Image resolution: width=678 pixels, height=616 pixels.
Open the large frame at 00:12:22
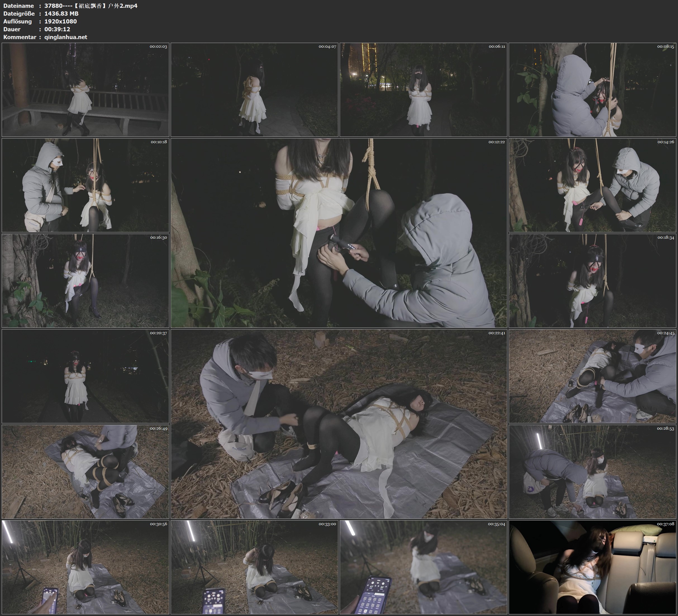point(339,233)
